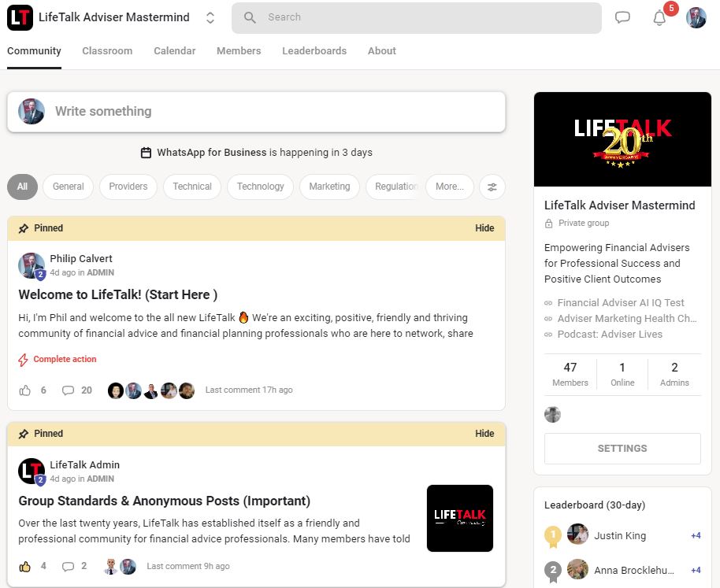The width and height of the screenshot is (720, 588).
Task: Click the Search input field
Action: point(417,17)
